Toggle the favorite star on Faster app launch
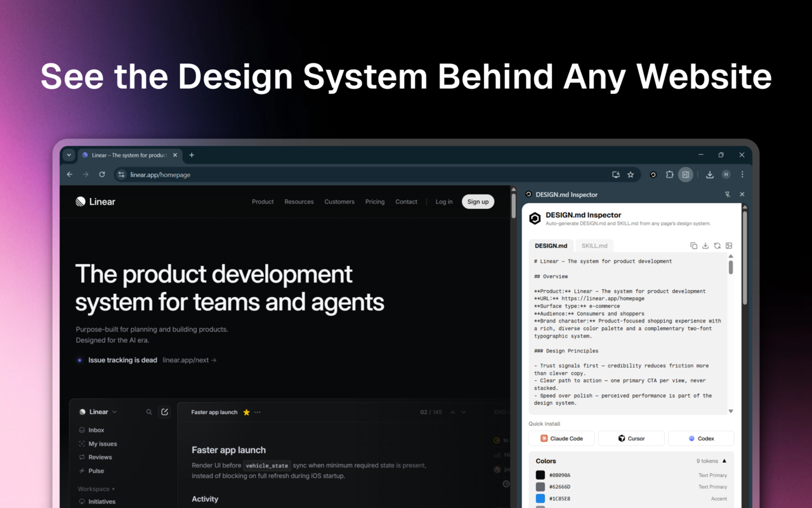The image size is (812, 508). pyautogui.click(x=246, y=412)
